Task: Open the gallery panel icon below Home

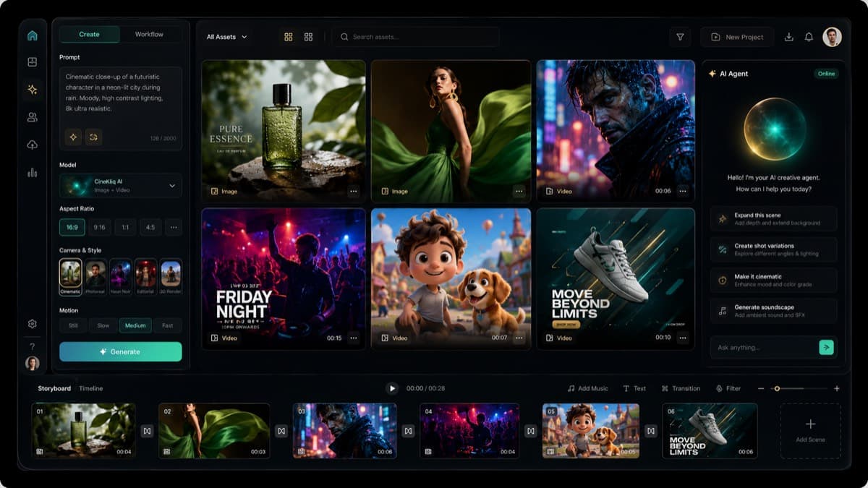Action: (32, 62)
